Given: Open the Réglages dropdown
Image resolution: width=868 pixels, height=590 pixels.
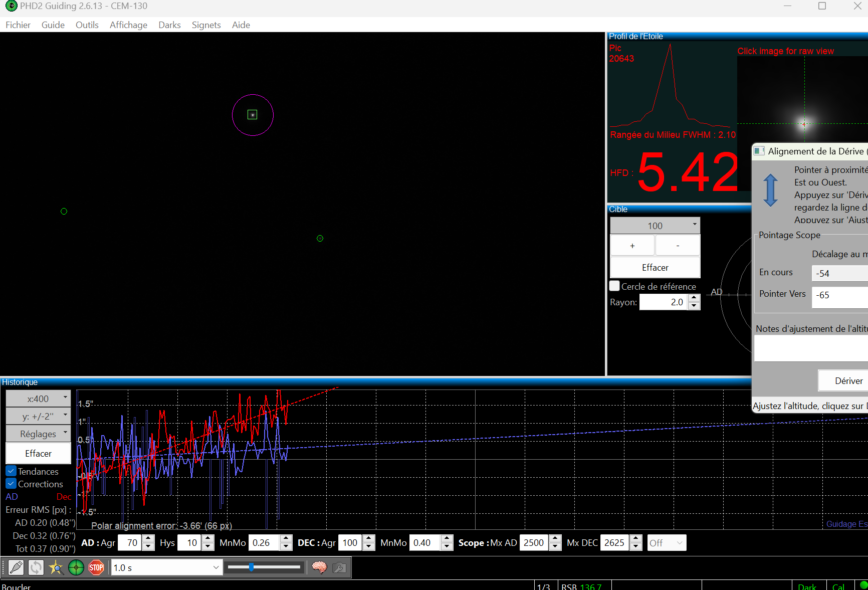Looking at the screenshot, I should (x=38, y=434).
